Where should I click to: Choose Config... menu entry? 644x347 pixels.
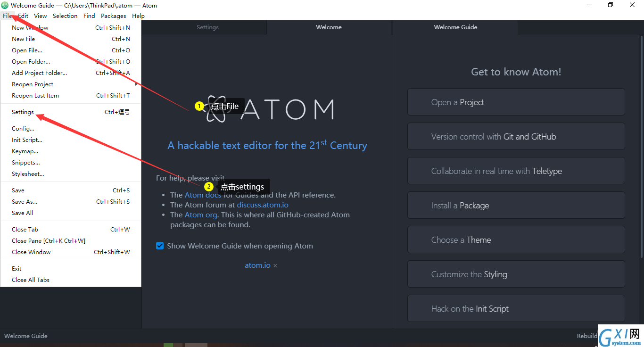pos(71,129)
